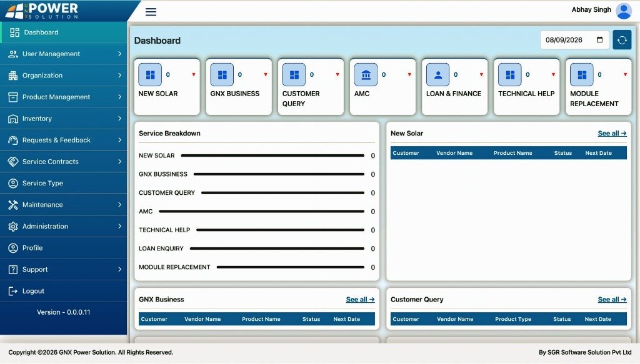Go to the Profile menu item
The image size is (640, 364).
pyautogui.click(x=64, y=248)
